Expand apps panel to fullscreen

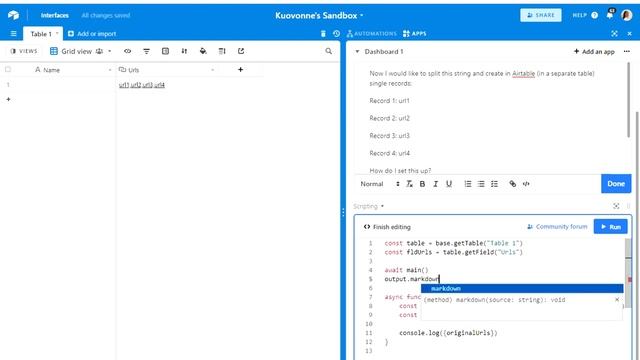[615, 33]
